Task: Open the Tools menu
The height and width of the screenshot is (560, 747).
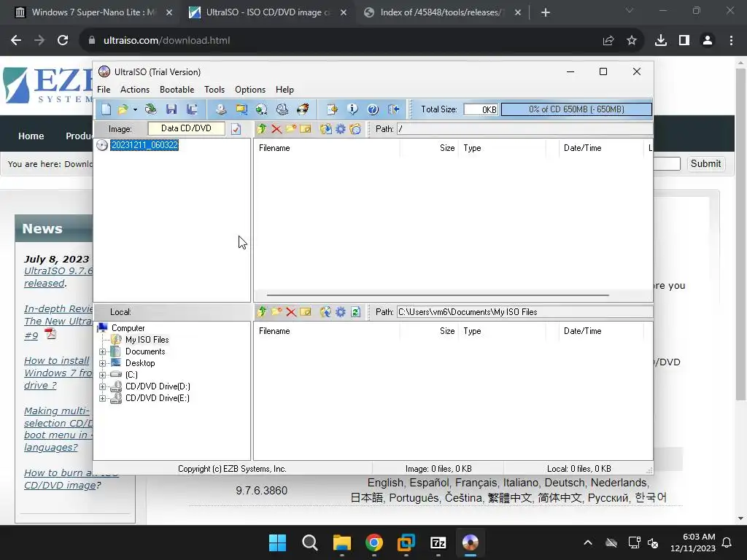Action: tap(214, 90)
